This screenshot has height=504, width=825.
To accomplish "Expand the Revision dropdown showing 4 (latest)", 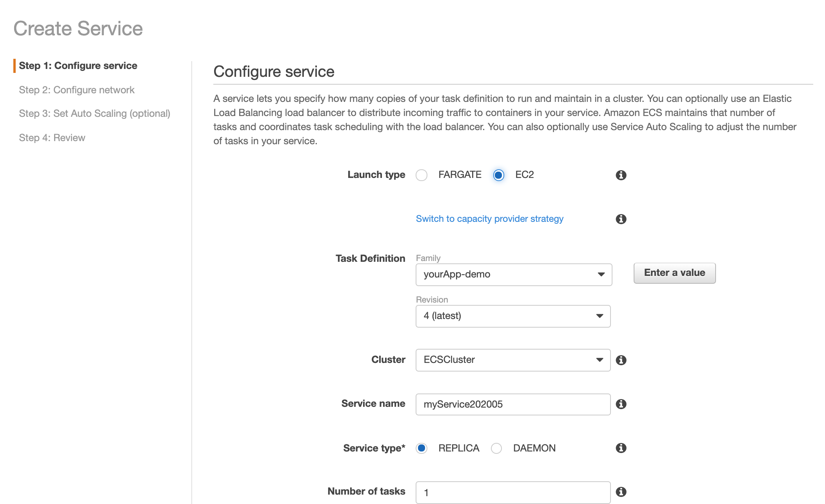I will (x=512, y=316).
